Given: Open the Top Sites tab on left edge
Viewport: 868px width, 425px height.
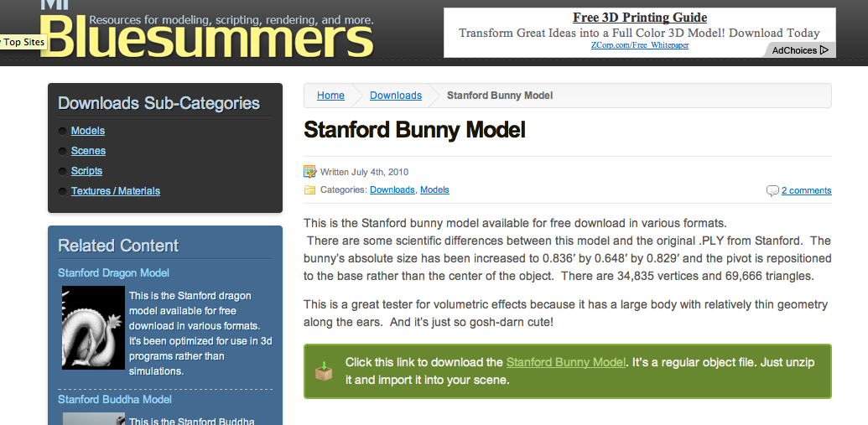Looking at the screenshot, I should pos(23,42).
